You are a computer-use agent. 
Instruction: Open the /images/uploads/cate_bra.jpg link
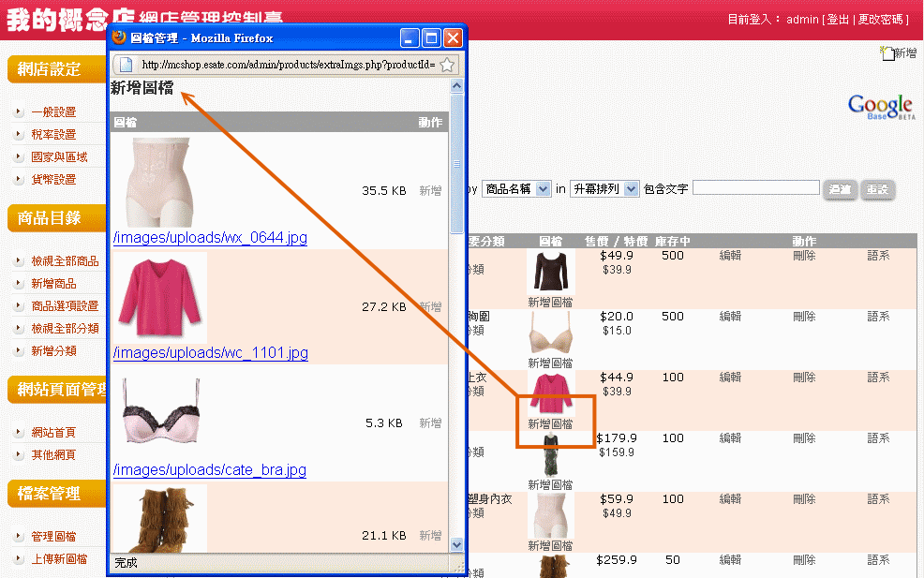click(210, 470)
